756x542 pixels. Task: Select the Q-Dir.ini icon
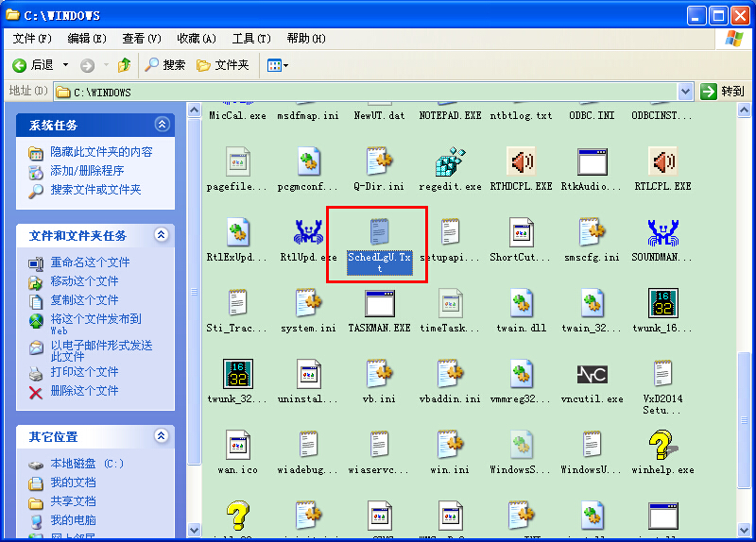coord(380,161)
